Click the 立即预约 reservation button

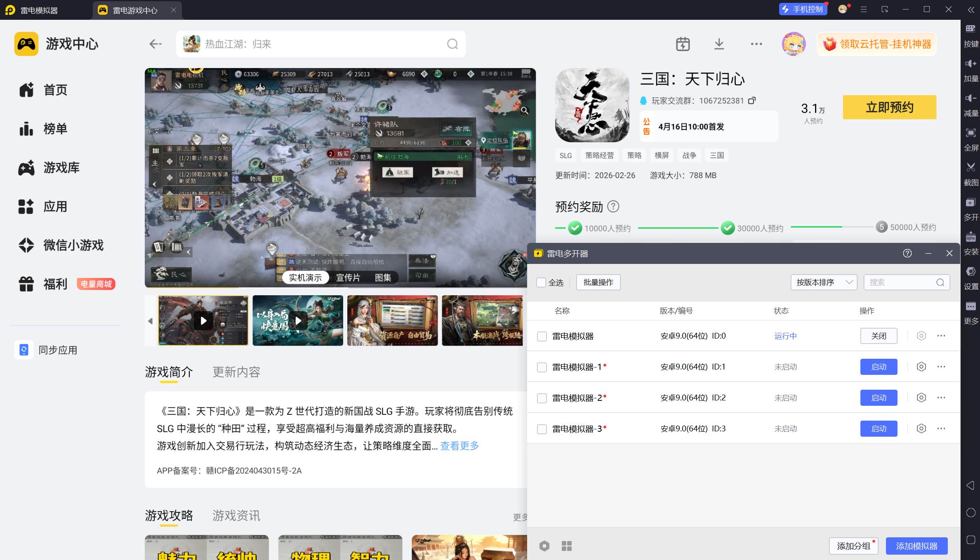pyautogui.click(x=889, y=107)
